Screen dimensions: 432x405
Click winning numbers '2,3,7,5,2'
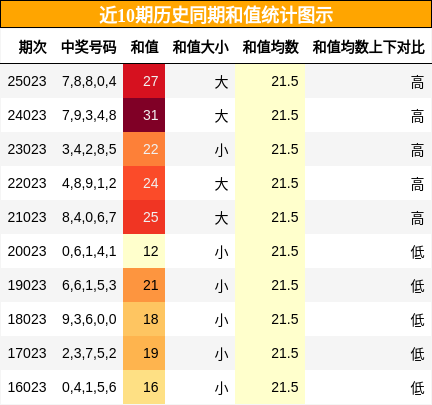89,354
